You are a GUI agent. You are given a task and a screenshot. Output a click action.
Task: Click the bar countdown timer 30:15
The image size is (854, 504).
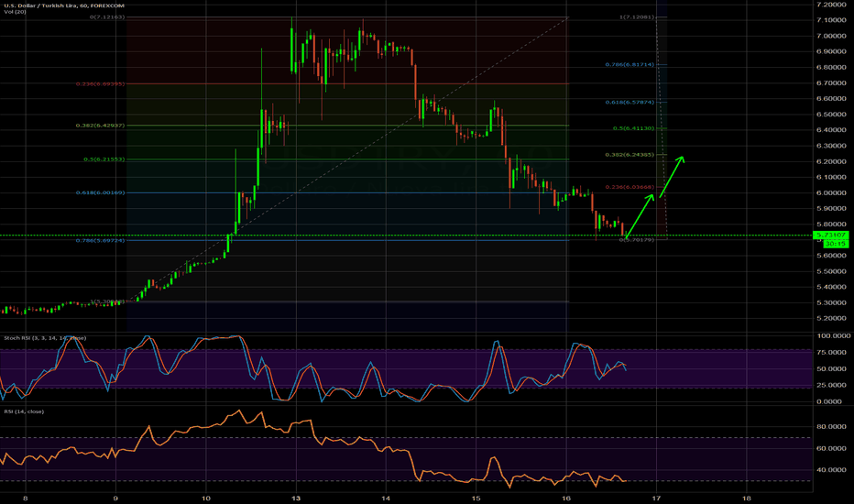click(835, 244)
